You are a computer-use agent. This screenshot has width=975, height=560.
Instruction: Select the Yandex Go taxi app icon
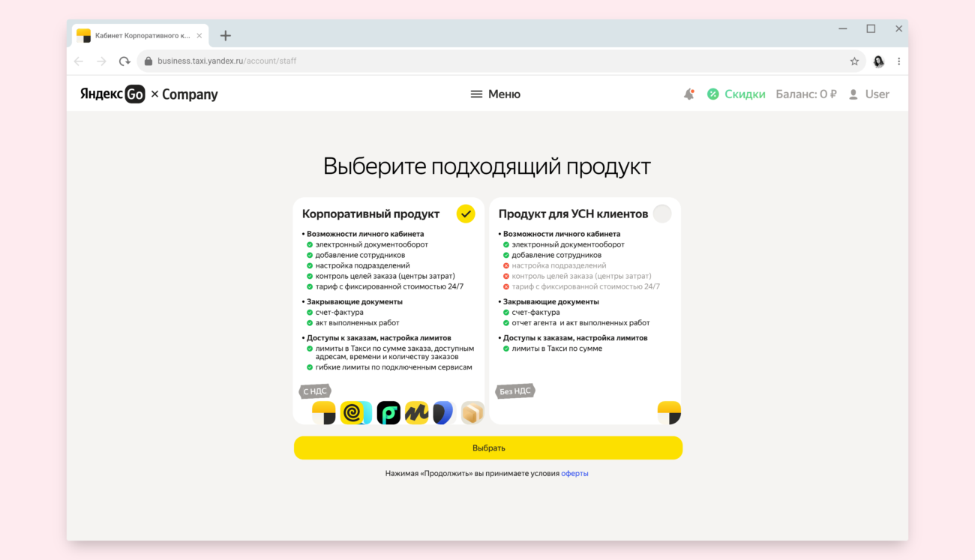[x=323, y=412]
